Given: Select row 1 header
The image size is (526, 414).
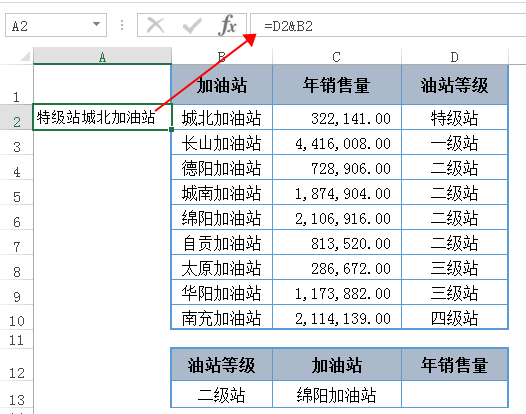Looking at the screenshot, I should click(x=16, y=84).
